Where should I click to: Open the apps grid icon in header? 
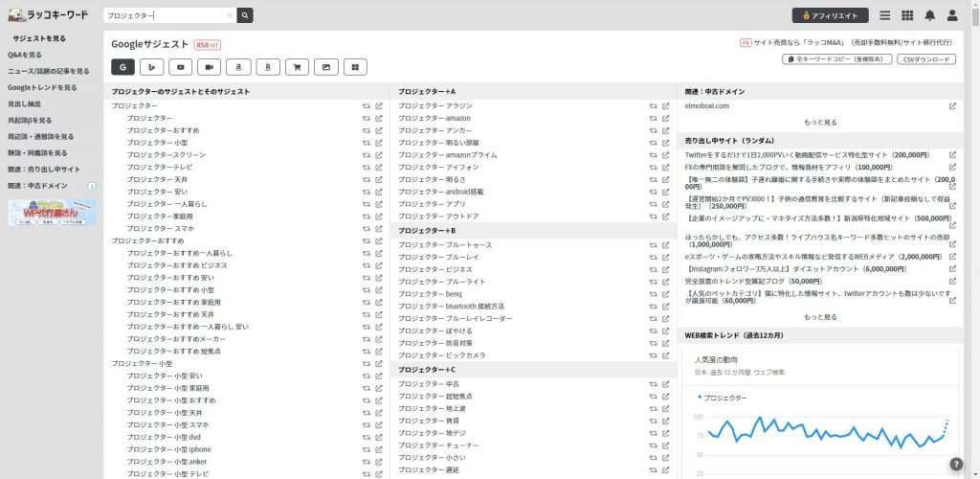[907, 15]
